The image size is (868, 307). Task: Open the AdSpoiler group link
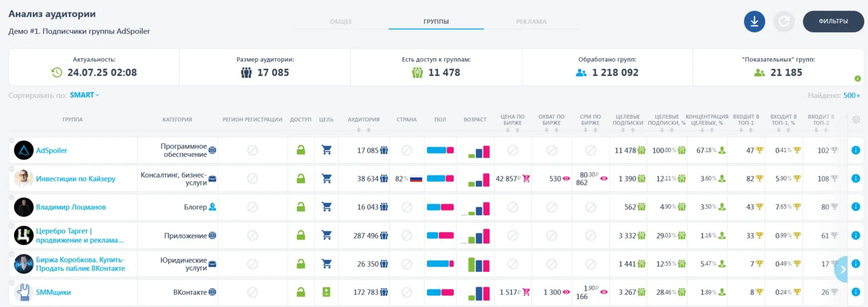pos(51,150)
